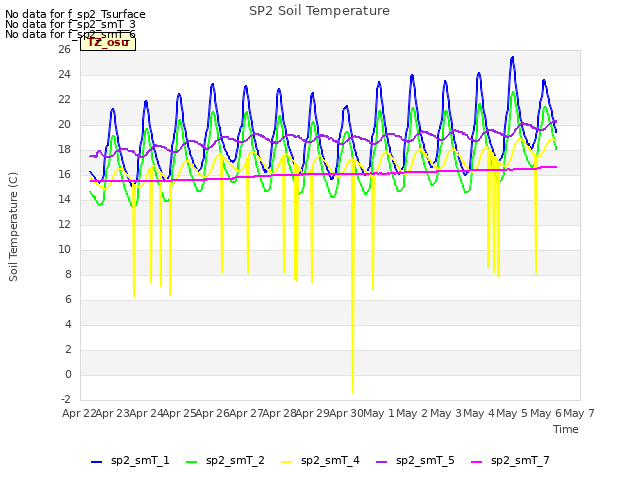The height and width of the screenshot is (480, 640).
Task: Click the yellow sp2_smT_4 legend swatch
Action: coord(287,462)
